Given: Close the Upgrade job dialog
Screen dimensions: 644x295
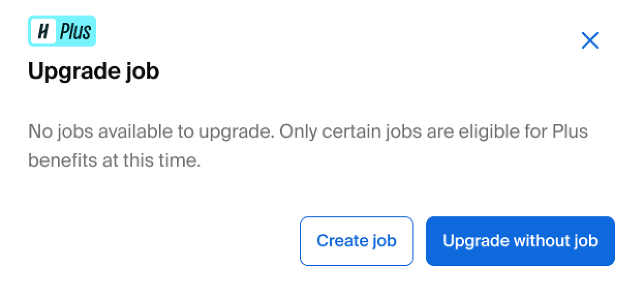Looking at the screenshot, I should click(x=590, y=40).
